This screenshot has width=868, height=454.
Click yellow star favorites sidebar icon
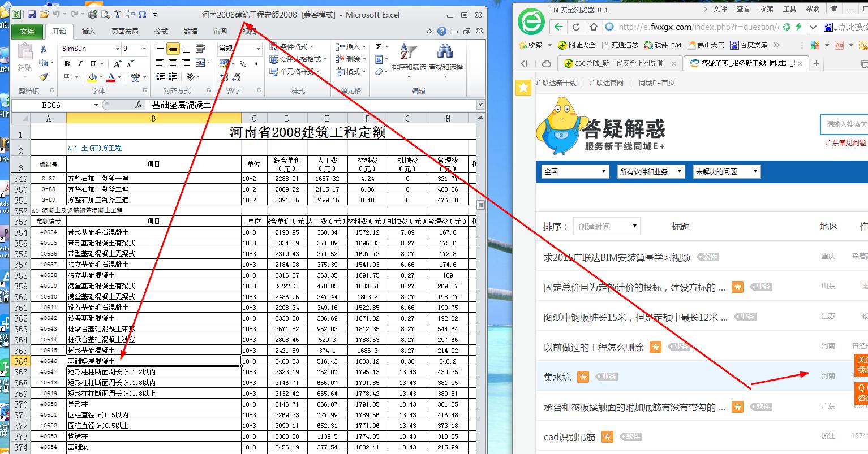point(524,87)
